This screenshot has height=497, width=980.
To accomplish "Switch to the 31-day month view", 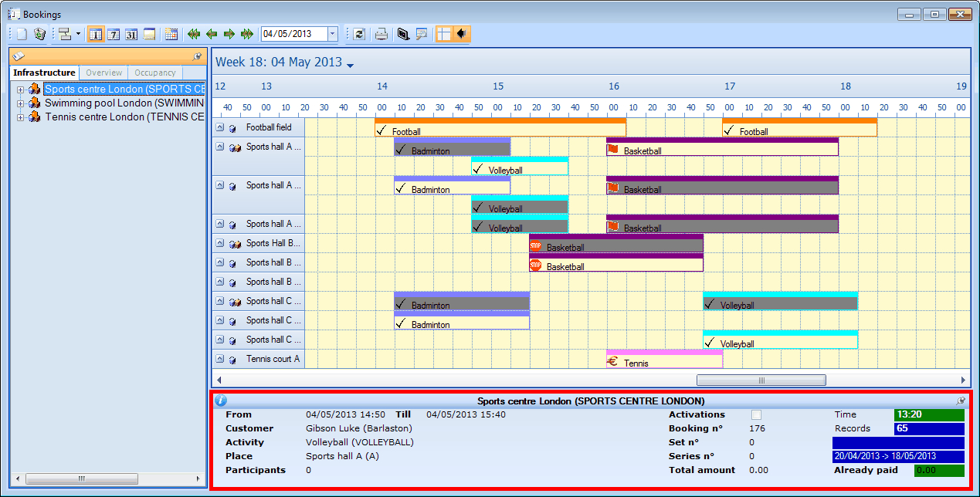I will pos(131,34).
